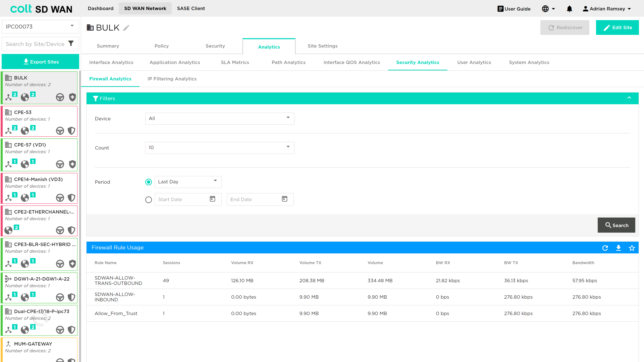Download the Firewall Rule Usage data

point(619,248)
